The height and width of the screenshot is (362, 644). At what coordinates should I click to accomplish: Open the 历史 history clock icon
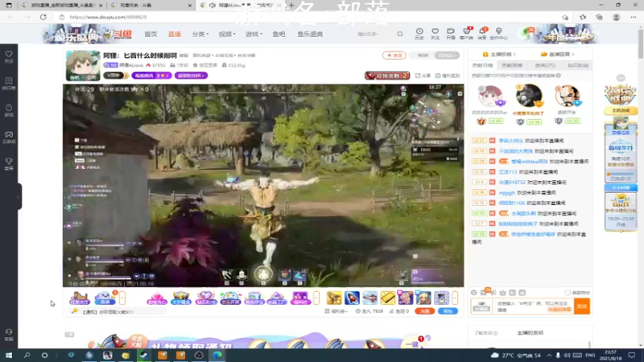click(419, 34)
